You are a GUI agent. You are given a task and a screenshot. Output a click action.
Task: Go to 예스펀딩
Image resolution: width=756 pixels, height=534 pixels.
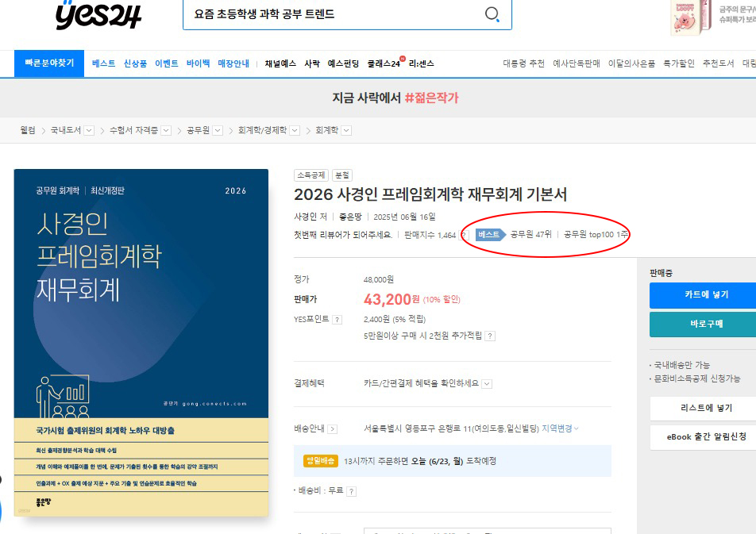[x=343, y=63]
